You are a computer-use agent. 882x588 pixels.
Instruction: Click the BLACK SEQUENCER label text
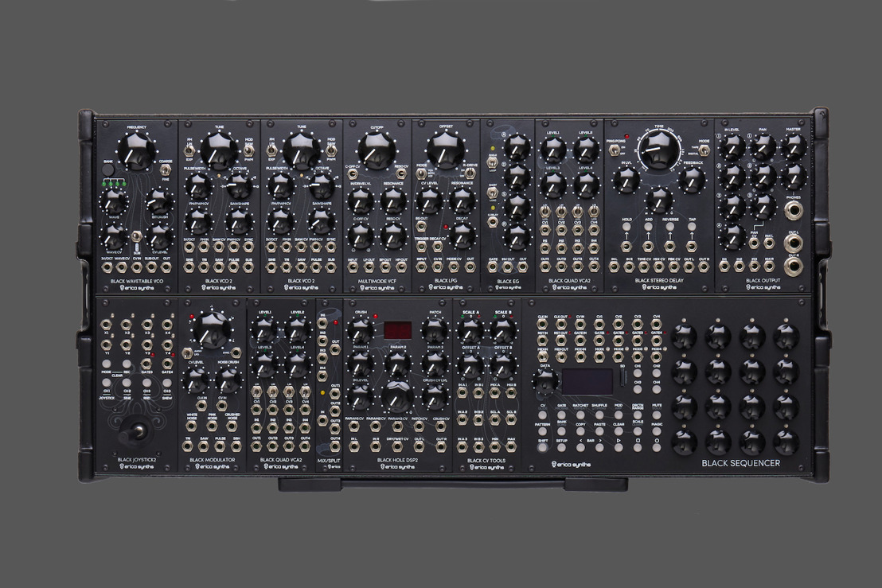point(741,463)
